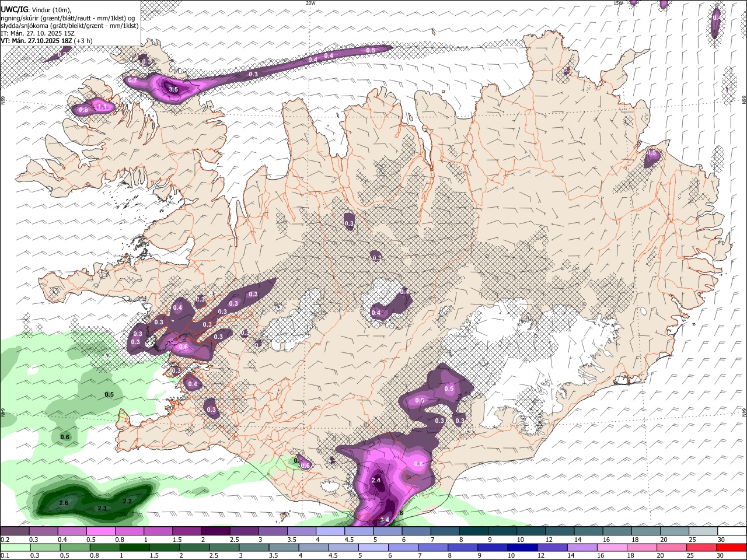Select the 'rigning/skúrir' description line

68,17
